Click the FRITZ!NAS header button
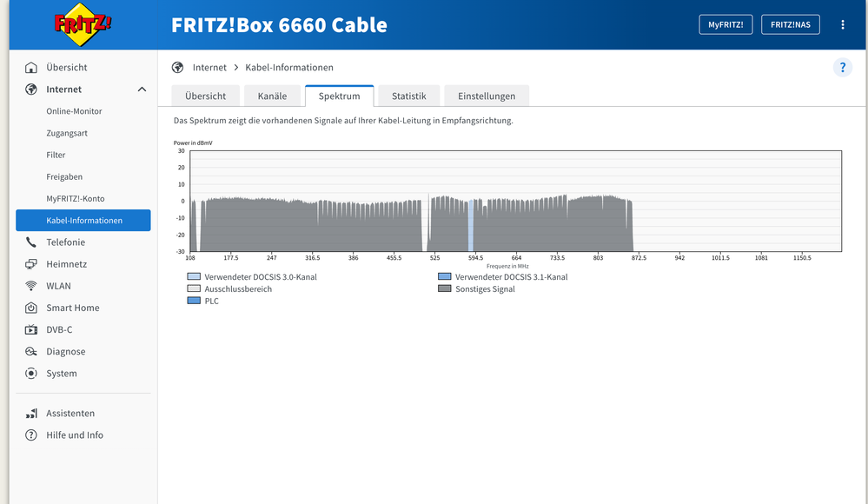The width and height of the screenshot is (868, 504). [791, 24]
